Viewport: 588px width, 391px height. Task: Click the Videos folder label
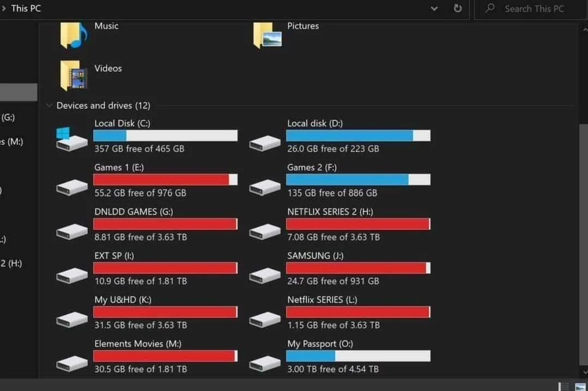[108, 68]
